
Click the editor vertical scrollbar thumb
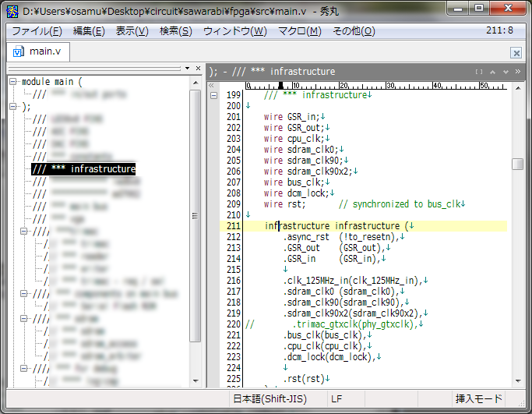pyautogui.click(x=517, y=165)
